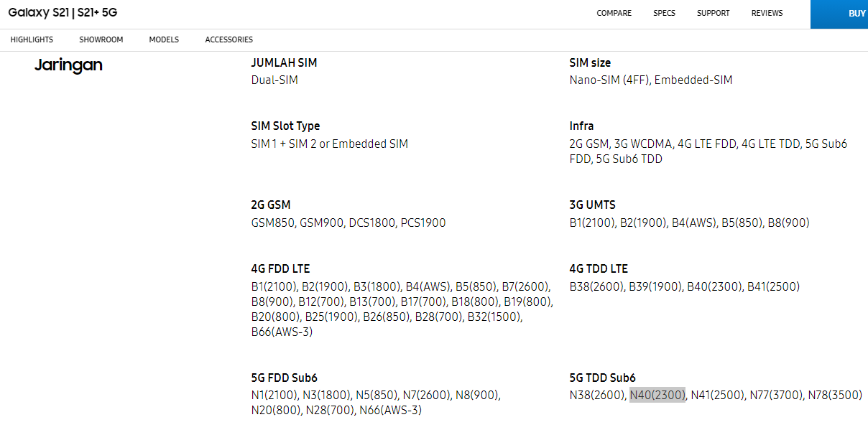Go to the SPECS section
The width and height of the screenshot is (868, 435).
coord(664,14)
